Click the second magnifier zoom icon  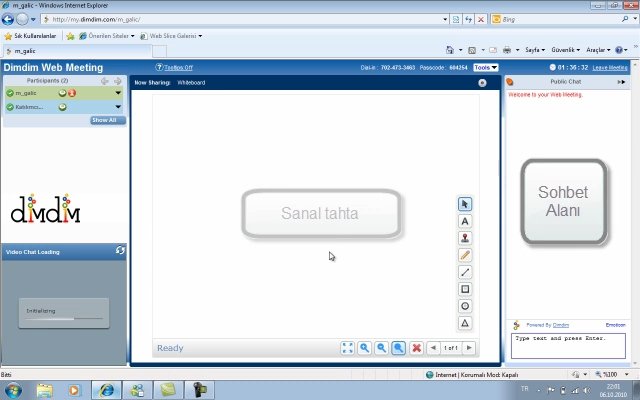point(382,348)
